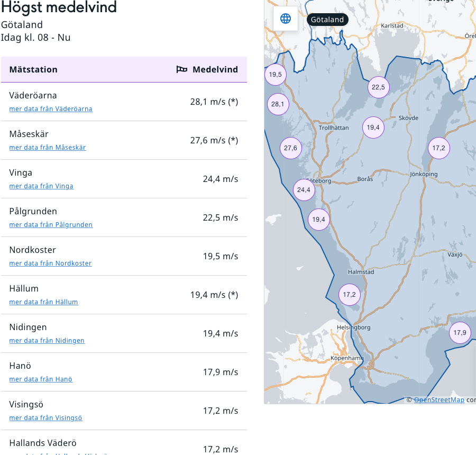Select the 22,5 wind marker on map
This screenshot has height=455, width=476.
coord(378,87)
